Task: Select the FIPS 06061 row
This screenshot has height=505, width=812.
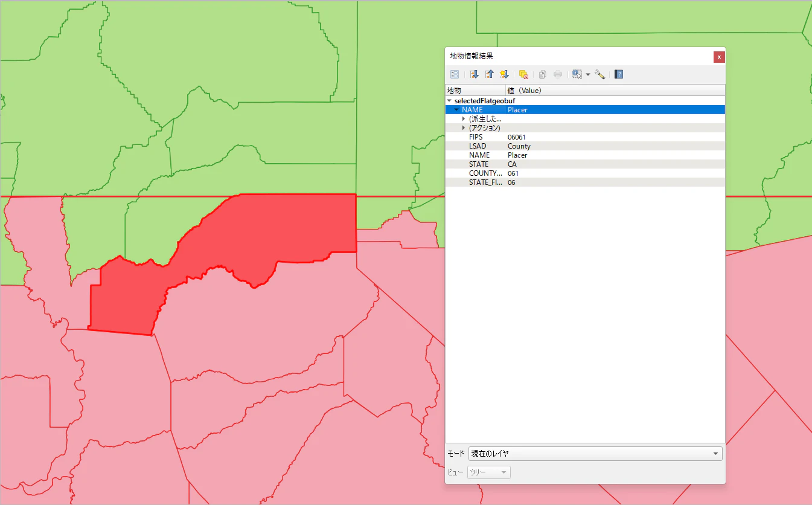Action: [x=585, y=137]
